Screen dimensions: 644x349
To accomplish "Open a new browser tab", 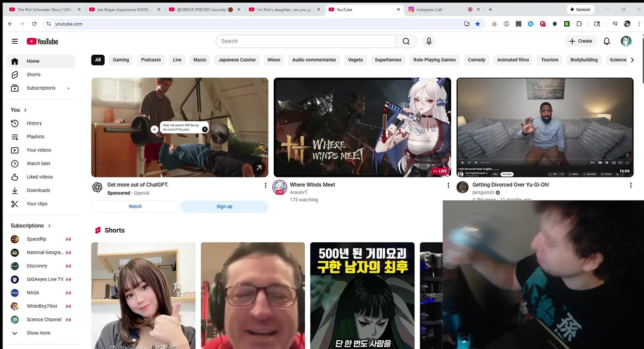I will [x=490, y=9].
